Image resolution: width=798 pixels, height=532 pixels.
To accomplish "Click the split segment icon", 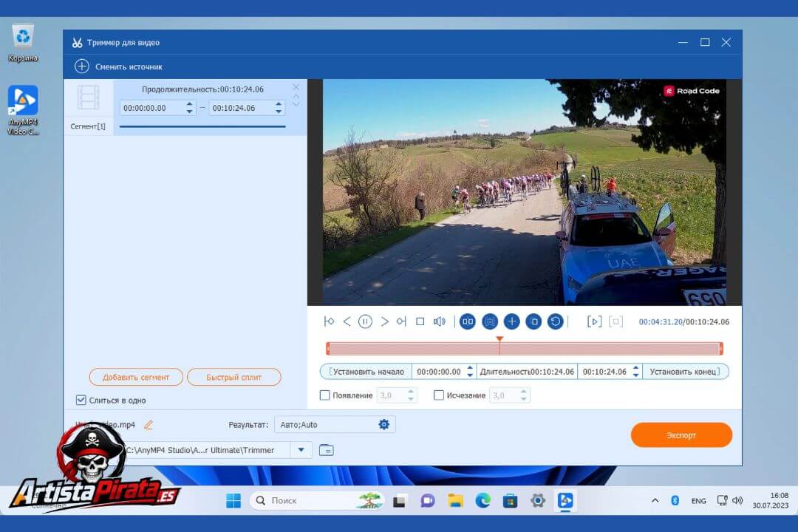I will click(468, 321).
